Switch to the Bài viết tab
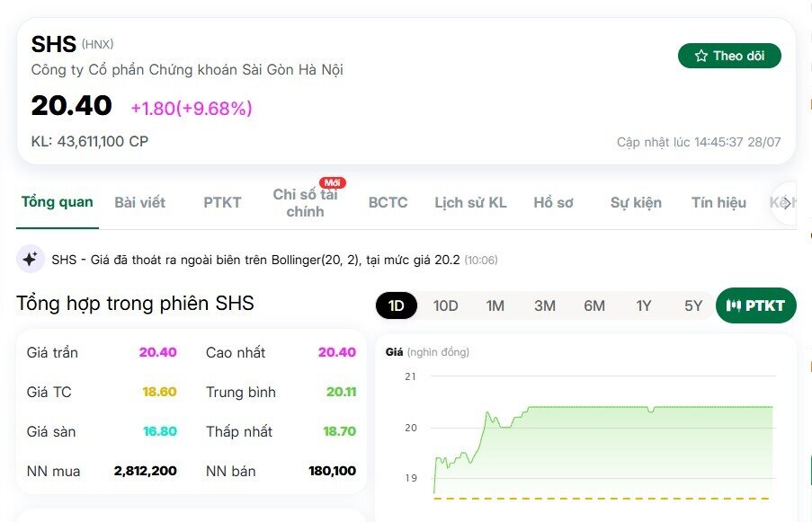Viewport: 812px width, 522px height. [x=139, y=202]
